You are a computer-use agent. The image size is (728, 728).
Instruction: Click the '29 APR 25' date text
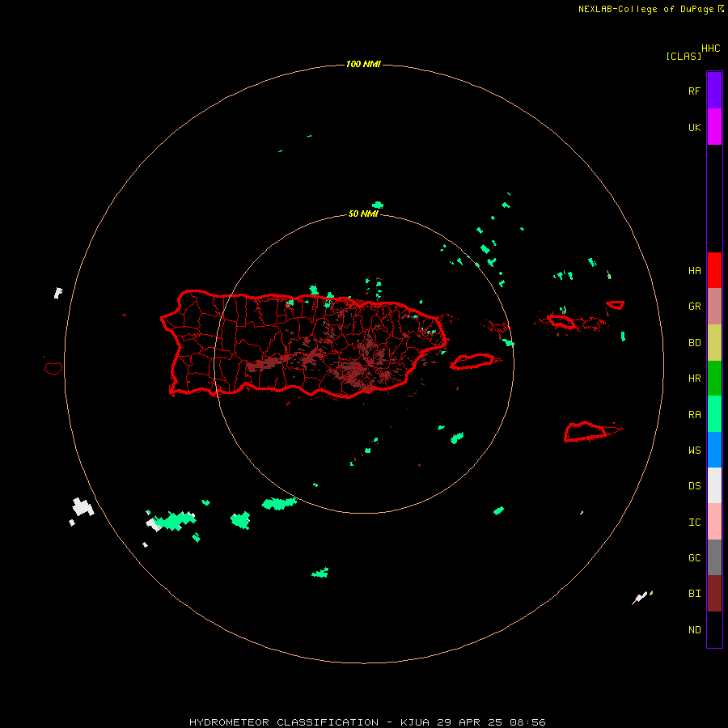point(469,722)
